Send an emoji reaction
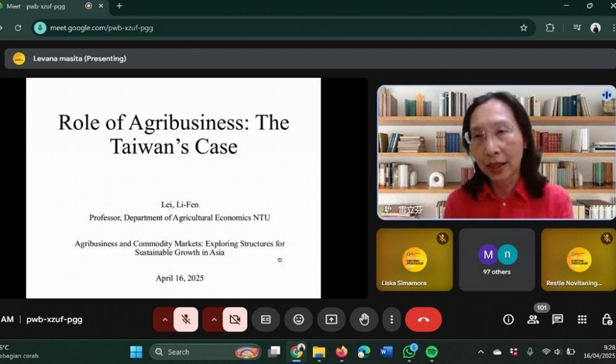The width and height of the screenshot is (616, 364). pyautogui.click(x=299, y=319)
